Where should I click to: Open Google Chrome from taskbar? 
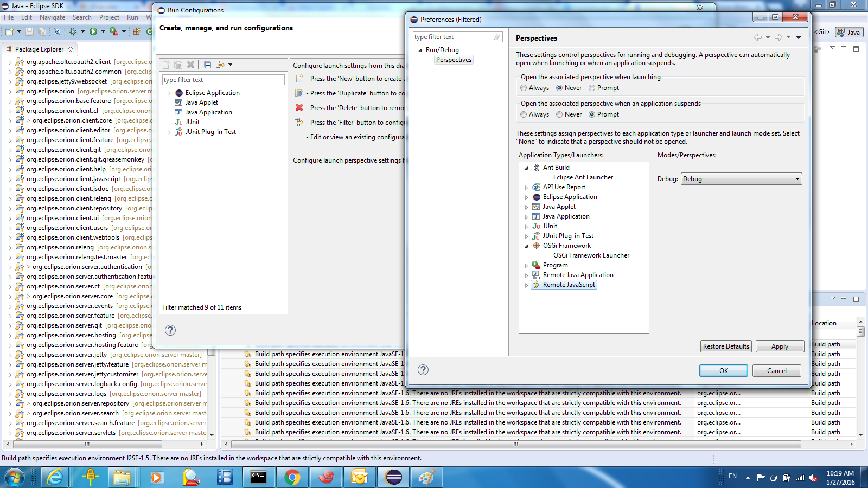point(292,477)
